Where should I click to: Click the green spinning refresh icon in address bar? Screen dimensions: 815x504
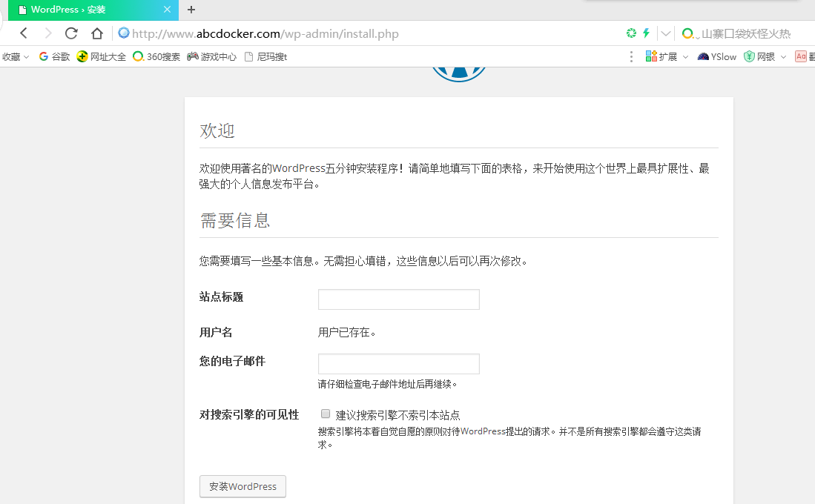[631, 33]
